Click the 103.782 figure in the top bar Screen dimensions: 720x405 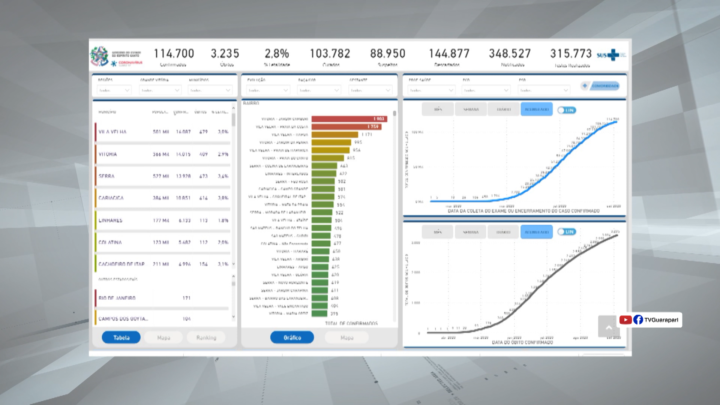[330, 54]
